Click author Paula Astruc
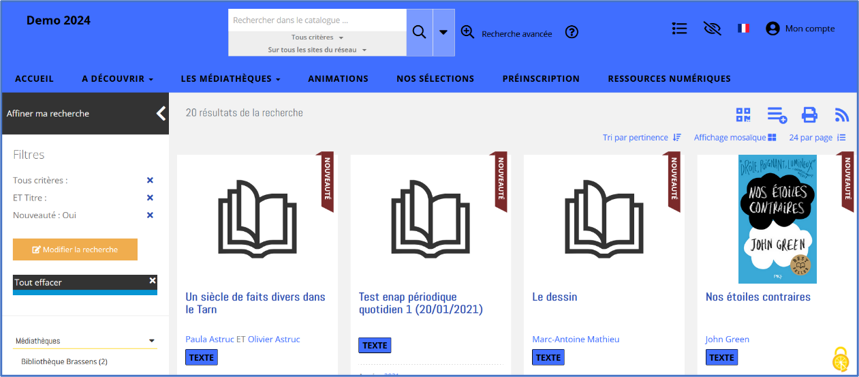 click(x=210, y=339)
